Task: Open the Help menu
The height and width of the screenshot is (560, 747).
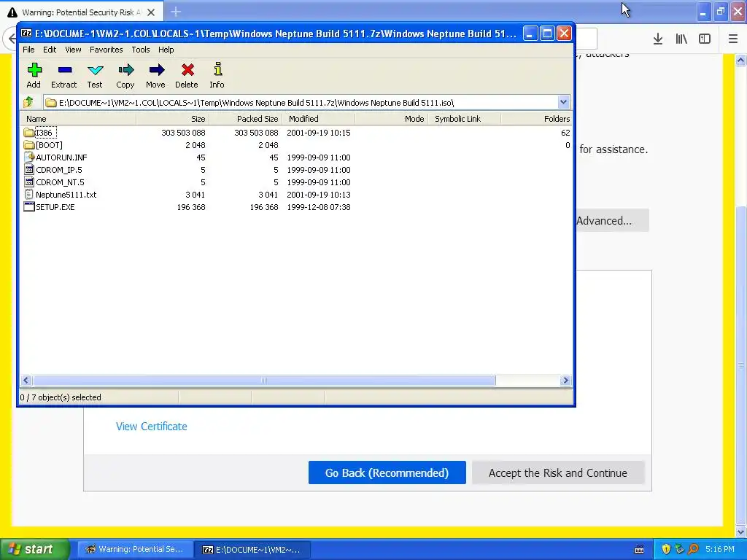Action: point(166,50)
